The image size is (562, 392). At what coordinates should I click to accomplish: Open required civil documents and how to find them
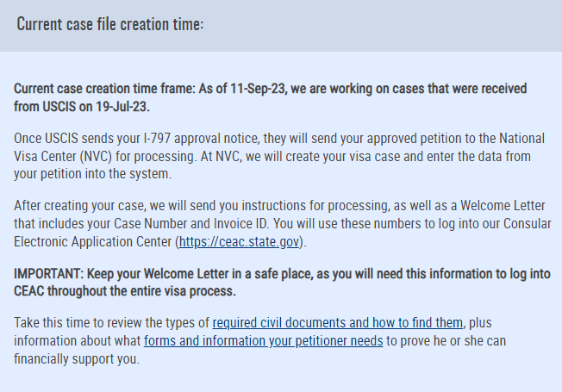[x=338, y=323]
